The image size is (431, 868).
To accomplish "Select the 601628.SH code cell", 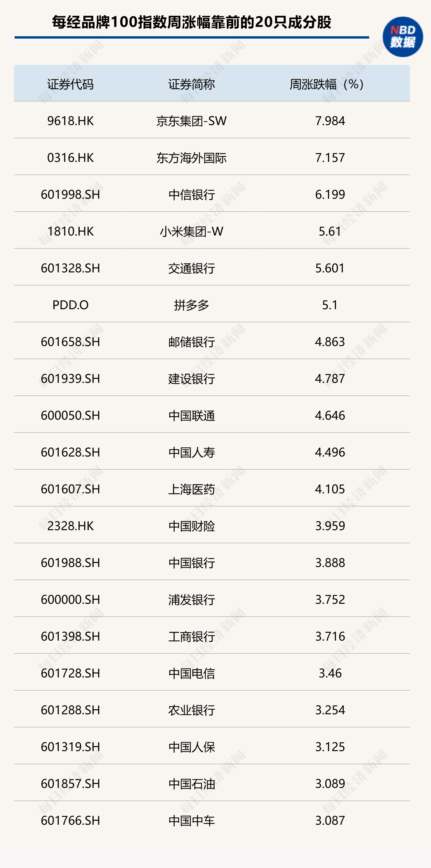I will click(70, 452).
